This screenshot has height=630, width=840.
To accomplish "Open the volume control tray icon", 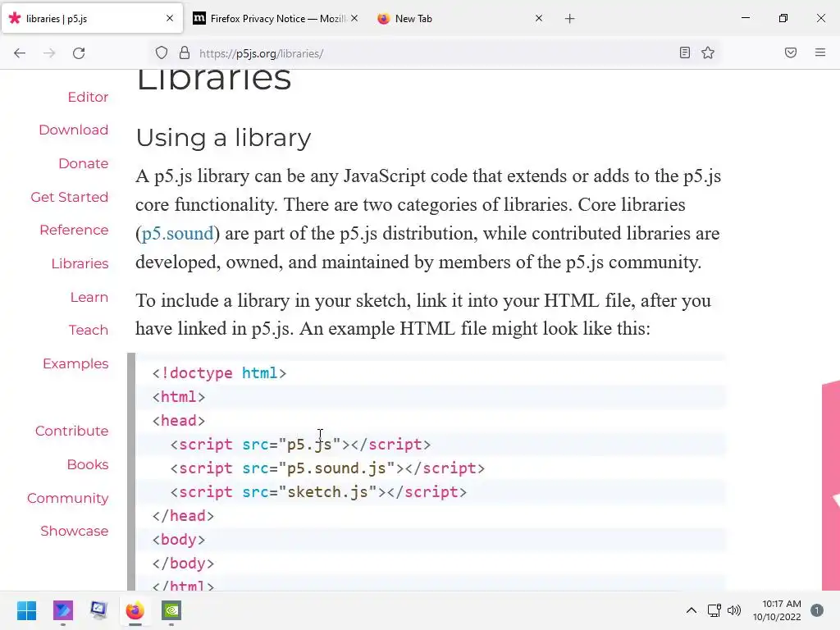I will click(x=734, y=610).
